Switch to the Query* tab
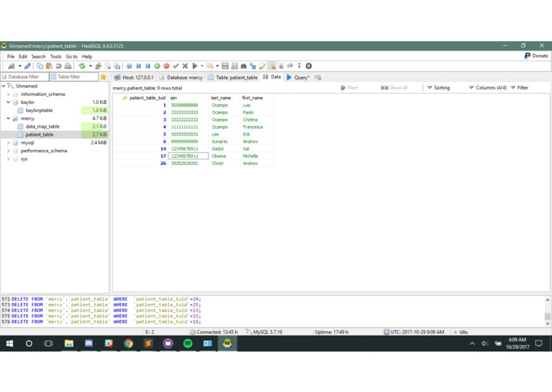Viewport: 552px width, 392px height. pos(298,77)
